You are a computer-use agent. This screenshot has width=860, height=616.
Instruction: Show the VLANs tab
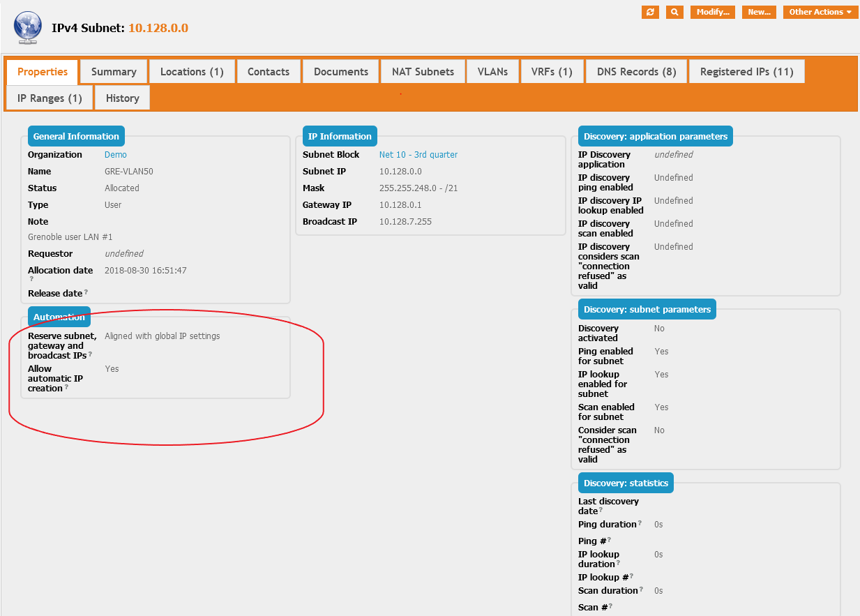[492, 72]
